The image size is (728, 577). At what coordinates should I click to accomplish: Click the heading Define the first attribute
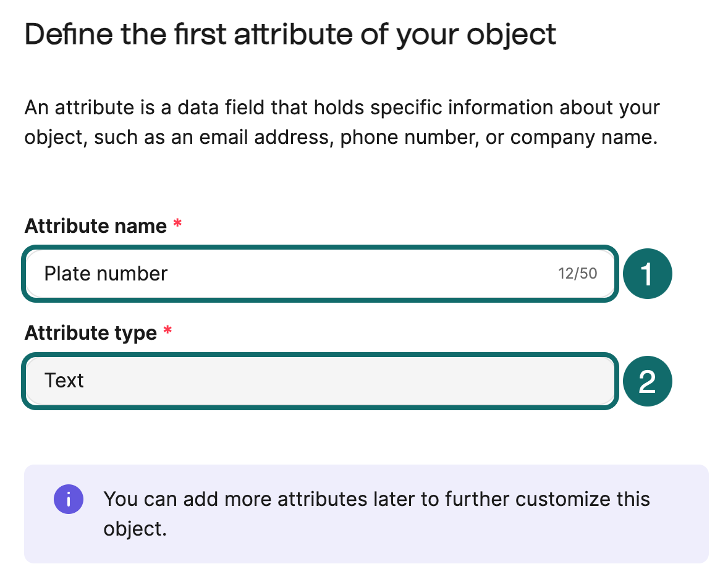coord(290,34)
